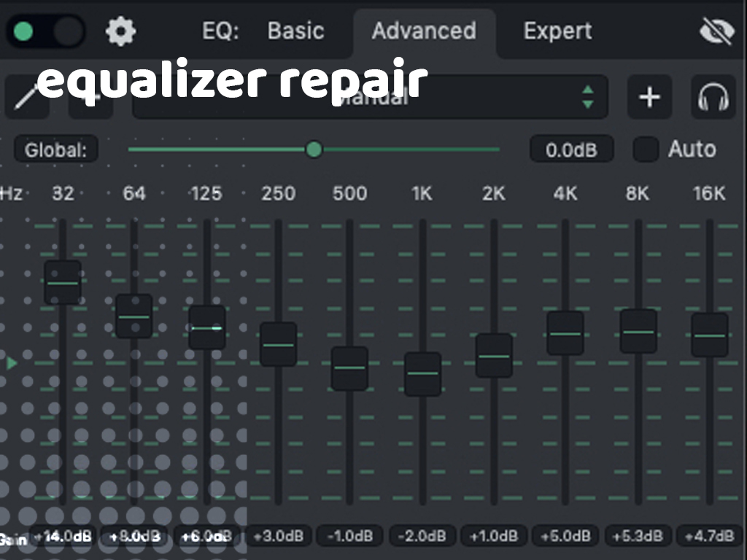747x560 pixels.
Task: Select the Advanced EQ tab
Action: (424, 31)
